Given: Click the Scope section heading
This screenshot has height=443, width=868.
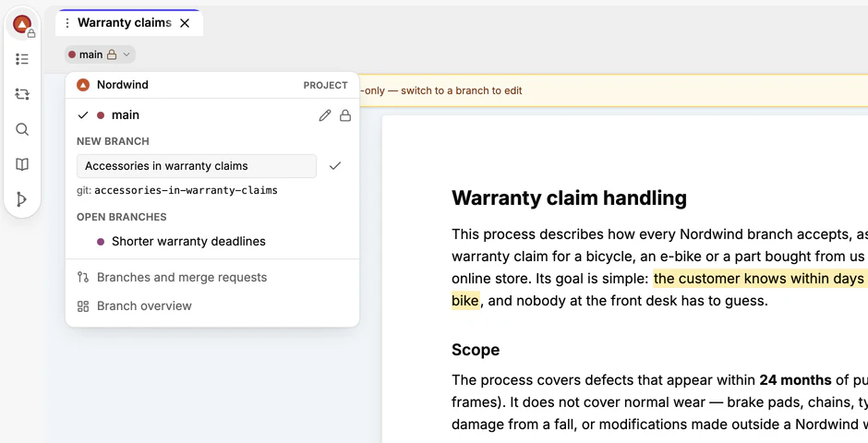Looking at the screenshot, I should click(x=476, y=350).
